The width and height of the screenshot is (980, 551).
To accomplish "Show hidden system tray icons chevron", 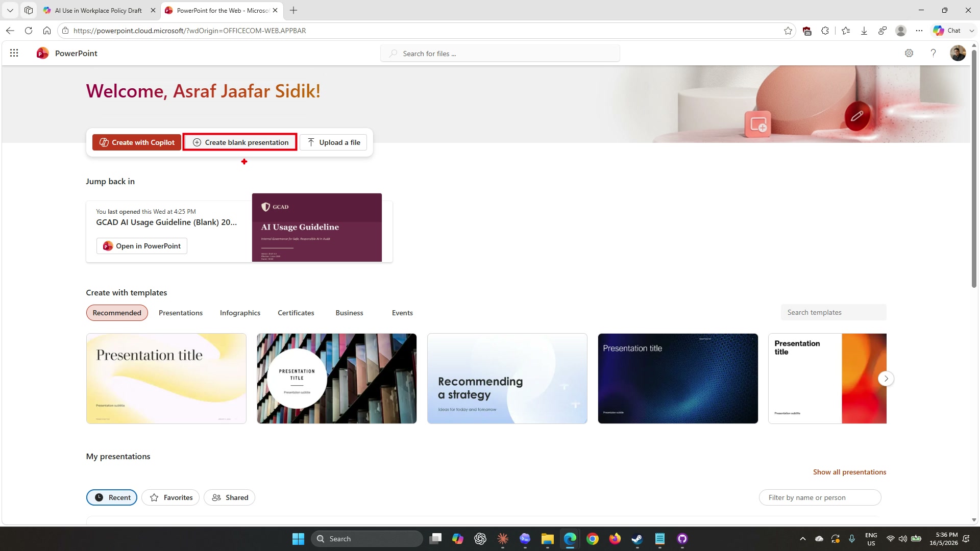I will coord(802,539).
